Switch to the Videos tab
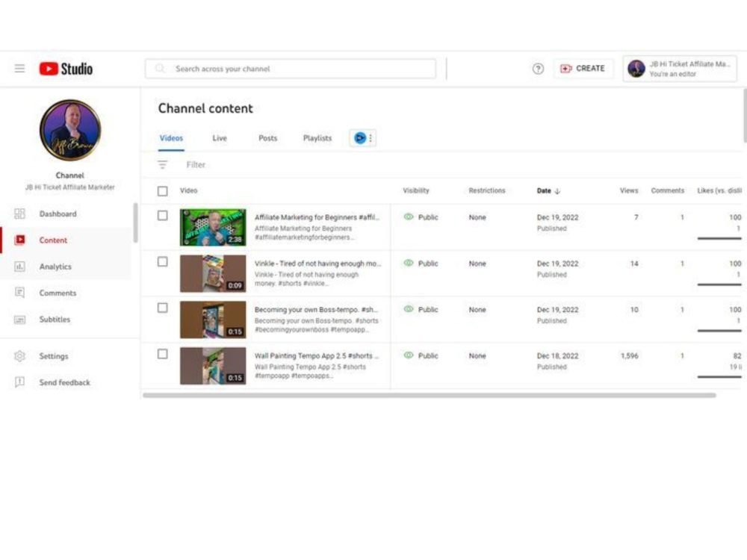 click(x=171, y=138)
